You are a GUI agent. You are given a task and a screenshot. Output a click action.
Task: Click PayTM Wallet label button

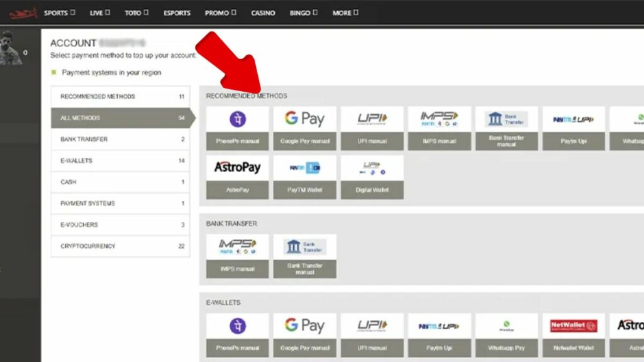point(305,190)
